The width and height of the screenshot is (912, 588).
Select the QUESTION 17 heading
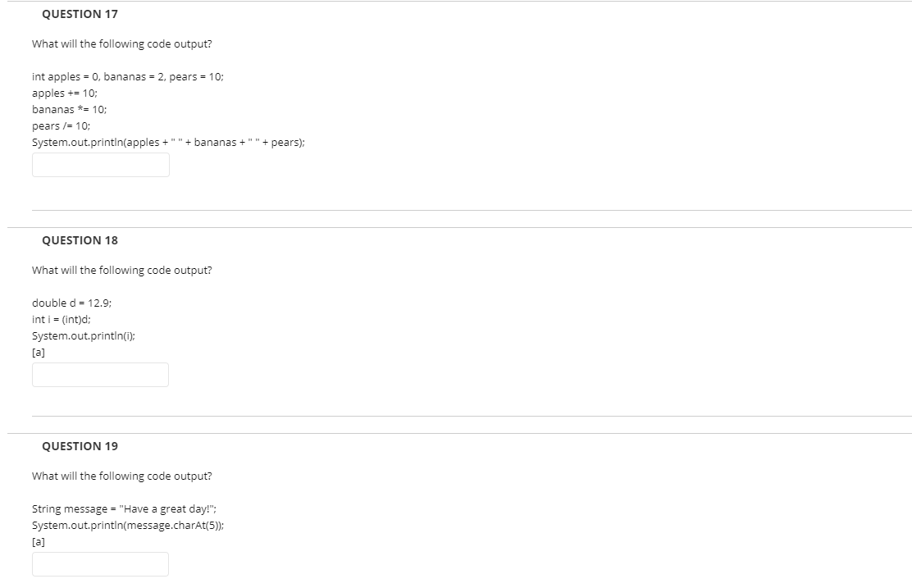80,14
